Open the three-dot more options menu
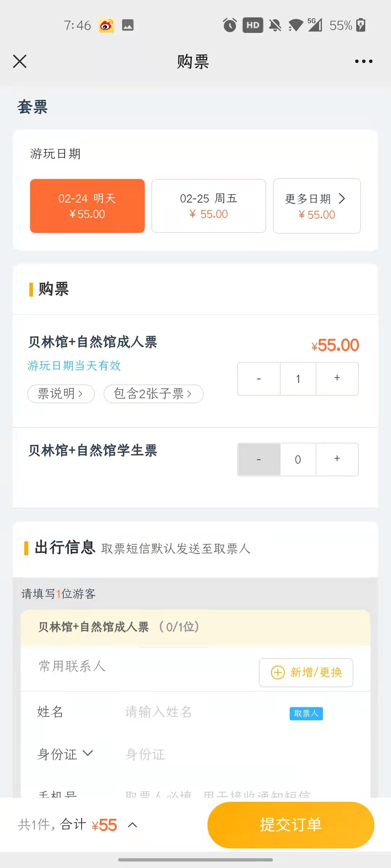The height and width of the screenshot is (868, 391). click(x=363, y=61)
